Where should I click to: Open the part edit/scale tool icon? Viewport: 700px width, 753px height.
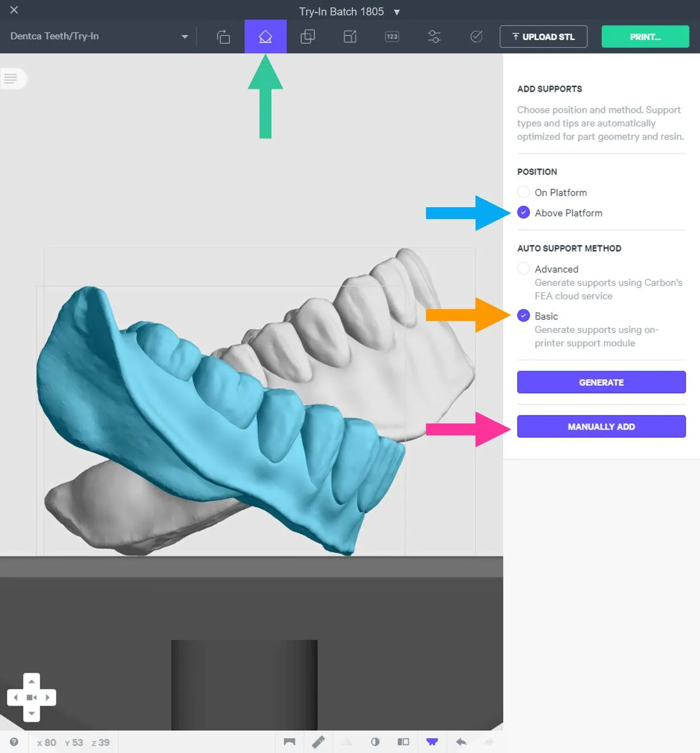pyautogui.click(x=350, y=37)
